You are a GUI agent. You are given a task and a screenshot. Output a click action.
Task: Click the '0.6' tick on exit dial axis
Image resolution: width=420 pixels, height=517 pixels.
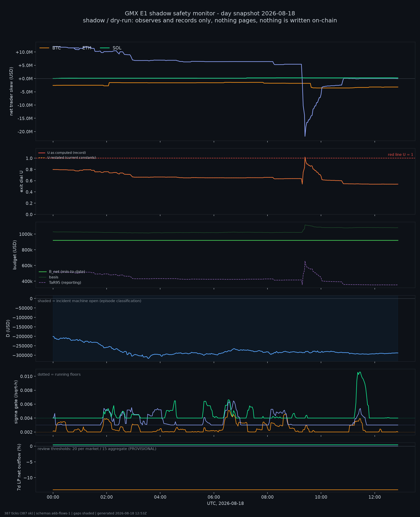point(29,181)
